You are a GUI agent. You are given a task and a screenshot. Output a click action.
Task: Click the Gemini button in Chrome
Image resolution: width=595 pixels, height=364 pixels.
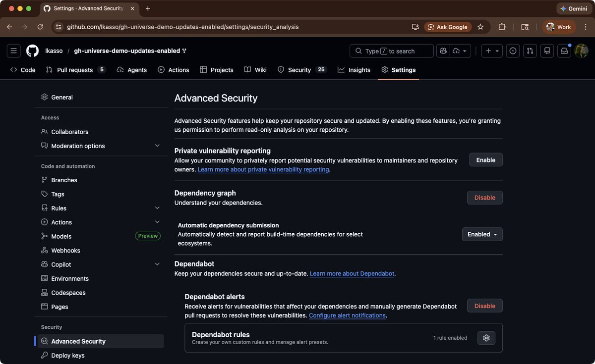[x=574, y=8]
